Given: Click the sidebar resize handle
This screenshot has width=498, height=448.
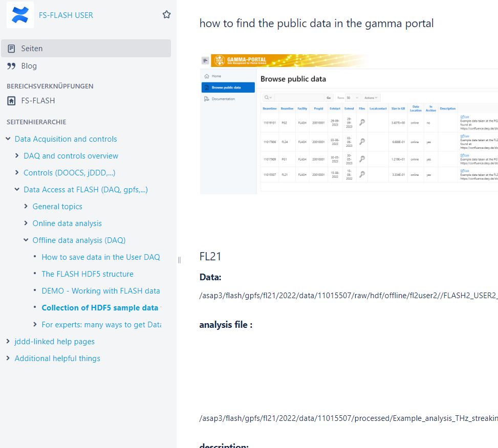Looking at the screenshot, I should tap(179, 260).
